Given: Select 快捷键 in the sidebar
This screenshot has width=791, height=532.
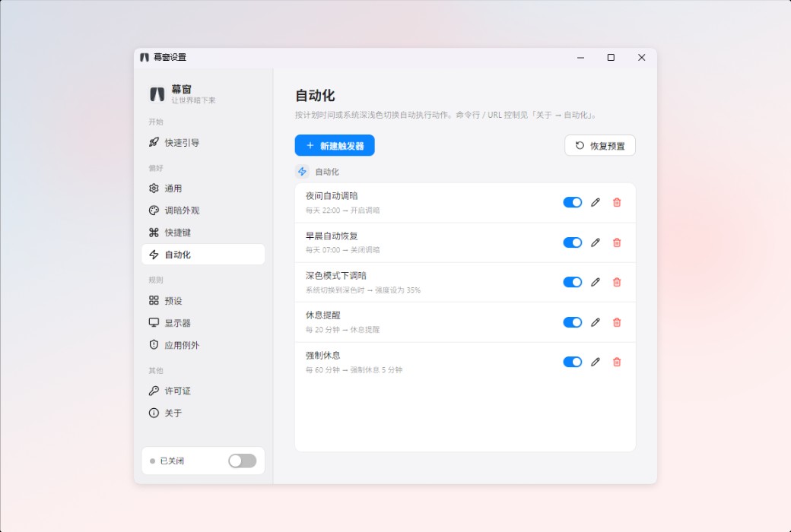Looking at the screenshot, I should 203,233.
